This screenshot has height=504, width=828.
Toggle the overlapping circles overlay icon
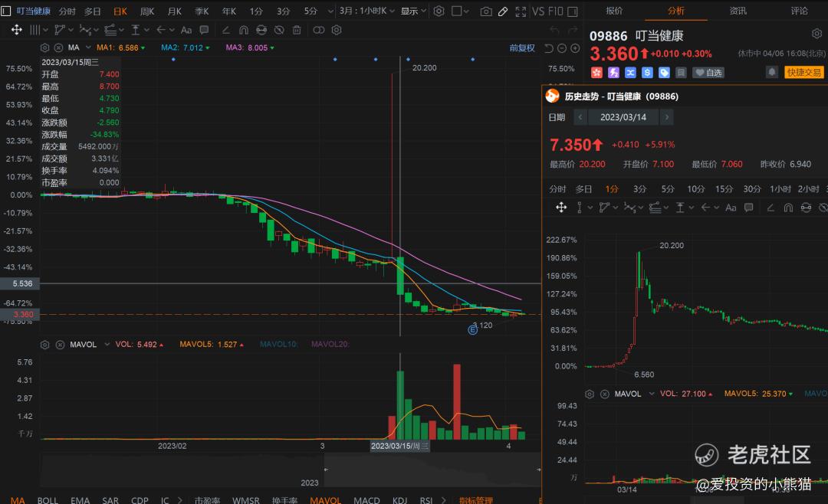318,30
